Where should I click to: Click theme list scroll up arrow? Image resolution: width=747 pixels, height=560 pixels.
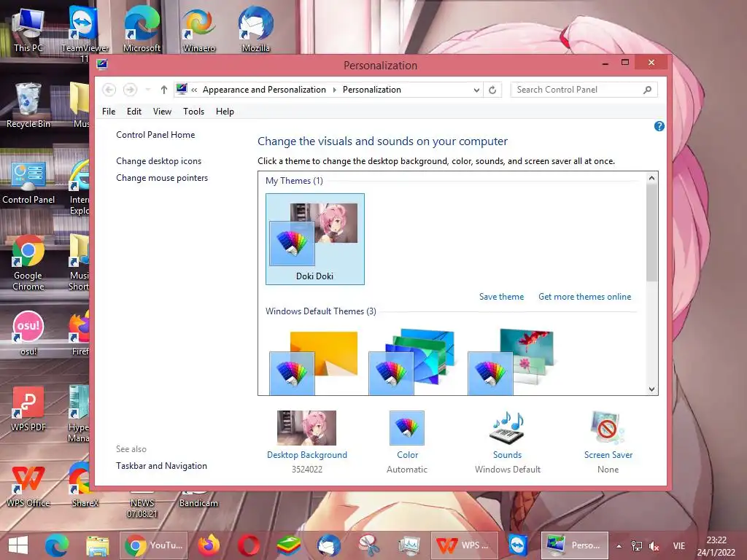pos(651,178)
